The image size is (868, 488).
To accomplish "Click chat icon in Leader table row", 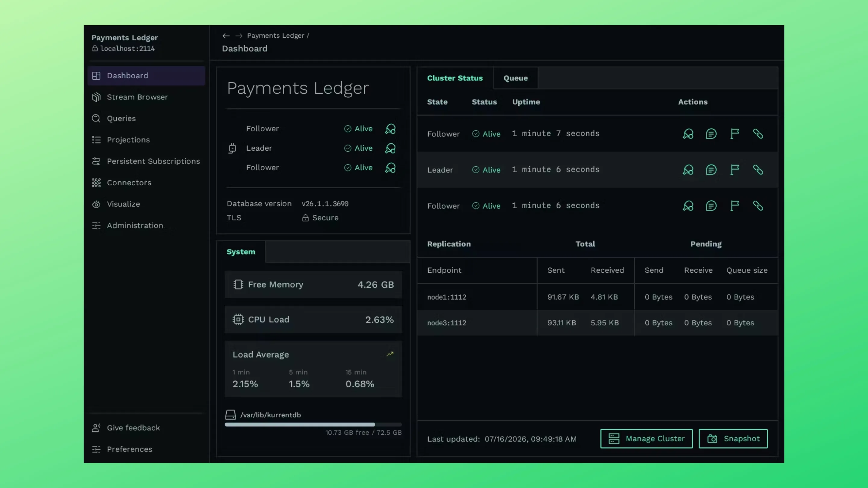I will 711,170.
